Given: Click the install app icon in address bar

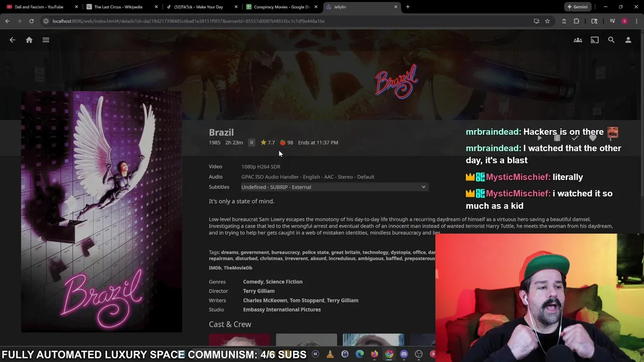Looking at the screenshot, I should tap(536, 21).
